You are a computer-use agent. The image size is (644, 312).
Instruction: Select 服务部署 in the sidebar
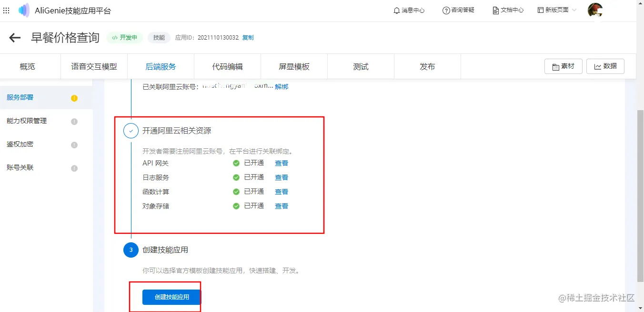tap(46, 98)
